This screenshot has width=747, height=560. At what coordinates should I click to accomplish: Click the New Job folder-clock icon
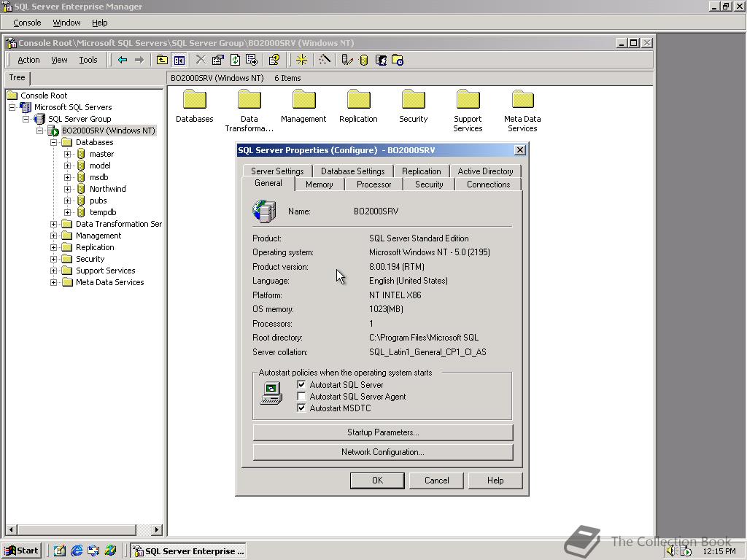pos(398,60)
